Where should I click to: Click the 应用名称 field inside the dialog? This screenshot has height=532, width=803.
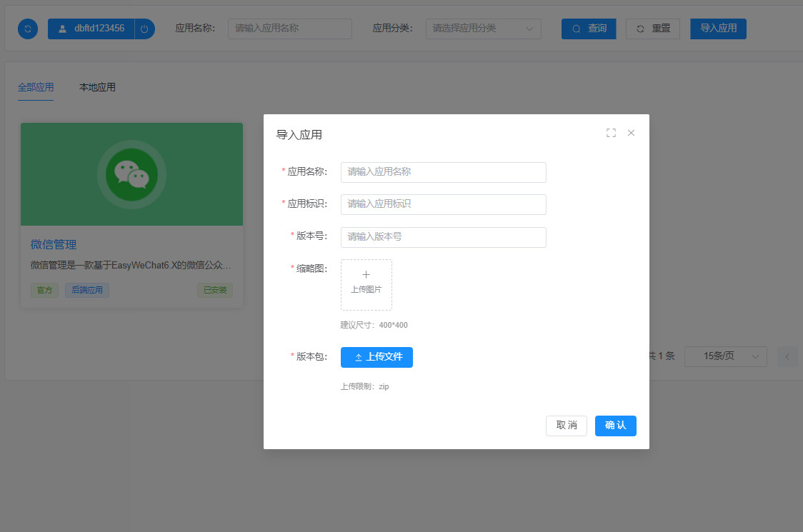(443, 172)
